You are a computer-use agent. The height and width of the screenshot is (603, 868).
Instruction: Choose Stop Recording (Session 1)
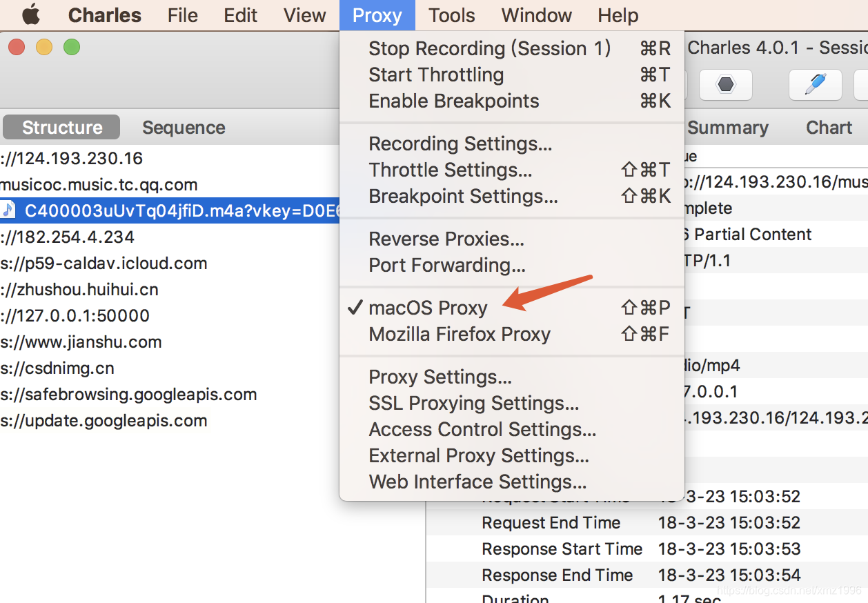[x=512, y=48]
